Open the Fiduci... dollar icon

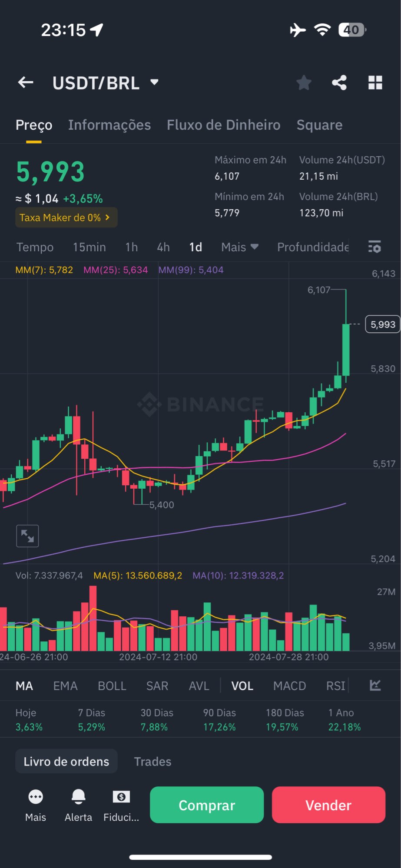pyautogui.click(x=121, y=806)
